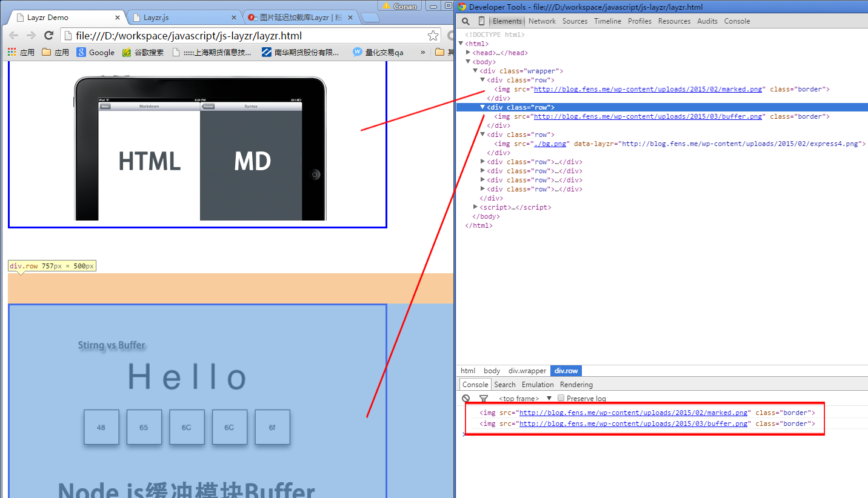The image size is (868, 498).
Task: Switch drawer to the Emulation tab
Action: tap(538, 385)
